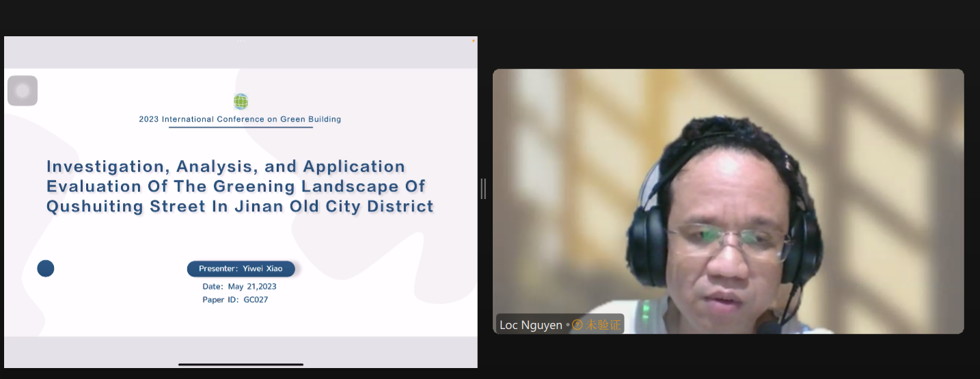Click the orange question-mark unverified icon
Image resolution: width=980 pixels, height=379 pixels.
[x=577, y=325]
